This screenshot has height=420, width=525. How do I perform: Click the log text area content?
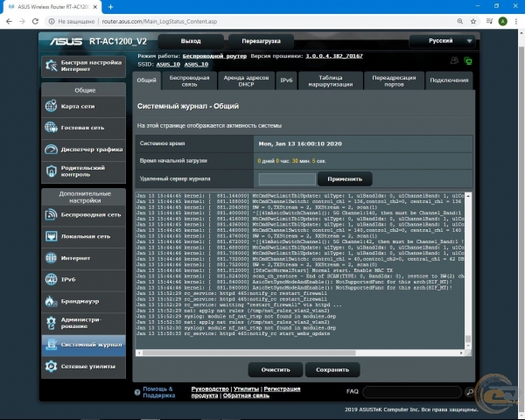(300, 270)
